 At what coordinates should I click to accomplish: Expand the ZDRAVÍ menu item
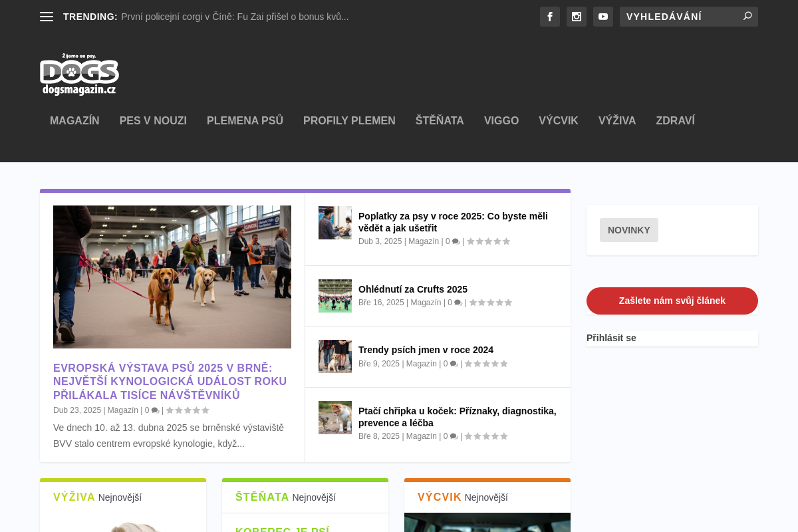[675, 120]
